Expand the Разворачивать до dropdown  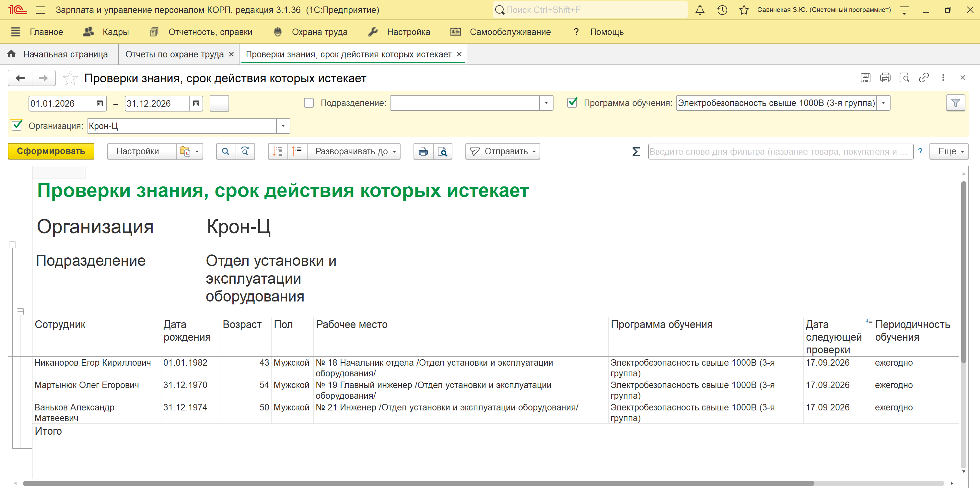(354, 151)
